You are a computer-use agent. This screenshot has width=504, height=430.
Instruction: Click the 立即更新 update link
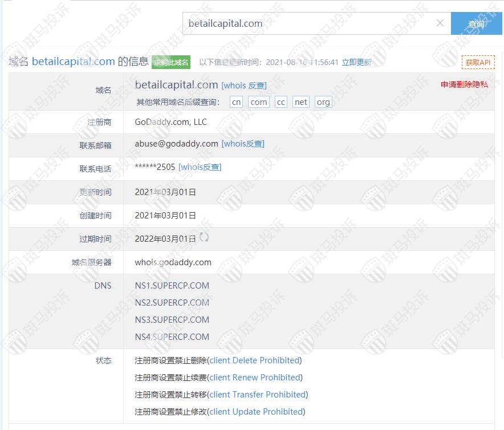357,62
